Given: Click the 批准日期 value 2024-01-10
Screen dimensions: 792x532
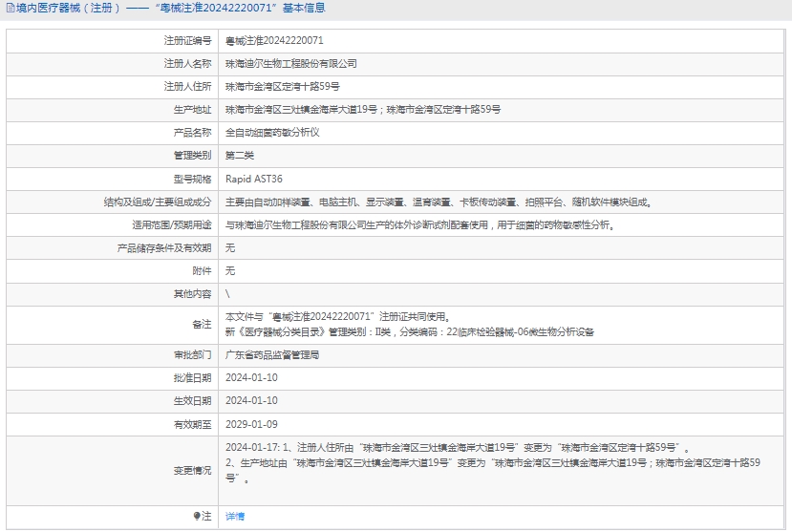Looking at the screenshot, I should coord(251,377).
